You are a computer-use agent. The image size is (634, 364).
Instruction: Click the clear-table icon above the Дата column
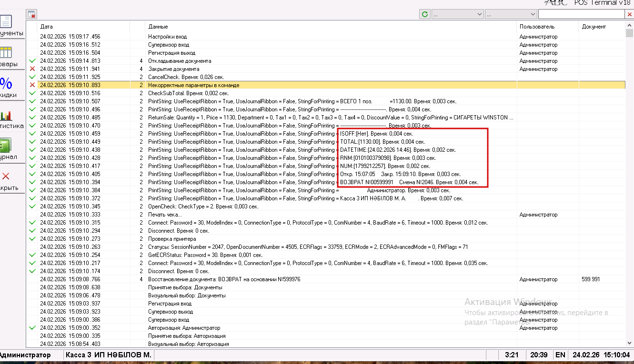[32, 14]
